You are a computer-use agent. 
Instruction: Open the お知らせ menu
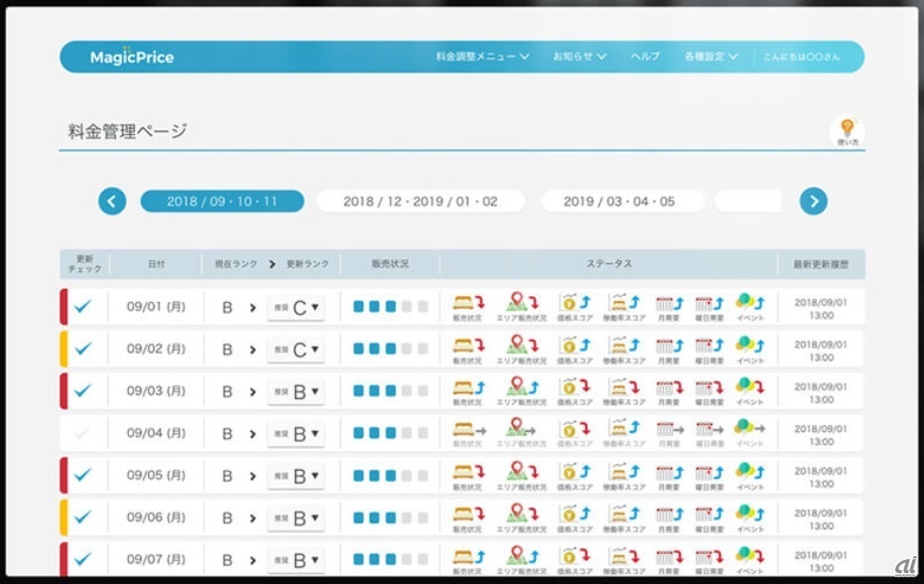[x=580, y=57]
